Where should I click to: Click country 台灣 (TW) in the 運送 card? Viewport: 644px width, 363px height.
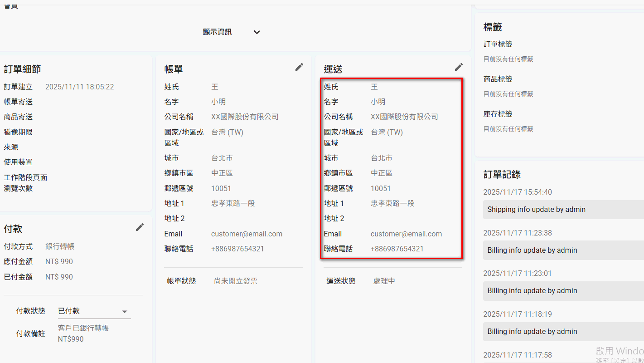[387, 132]
